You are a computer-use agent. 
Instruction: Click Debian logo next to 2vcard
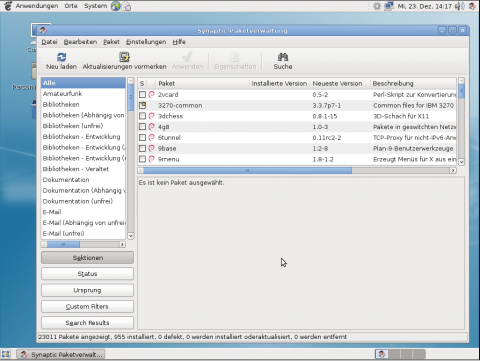(152, 95)
